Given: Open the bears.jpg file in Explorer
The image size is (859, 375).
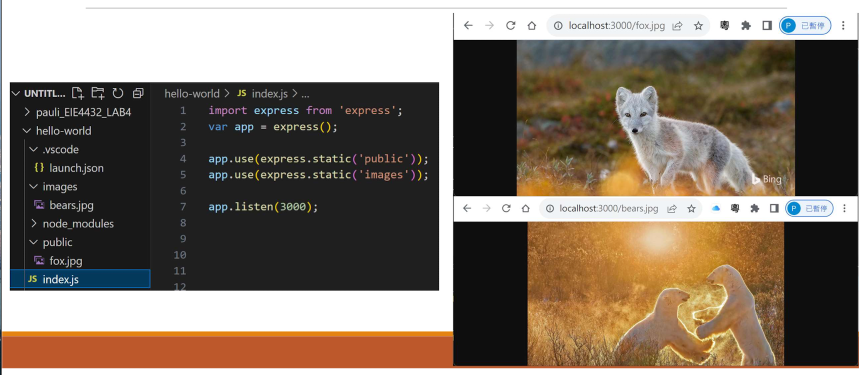Looking at the screenshot, I should [64, 205].
